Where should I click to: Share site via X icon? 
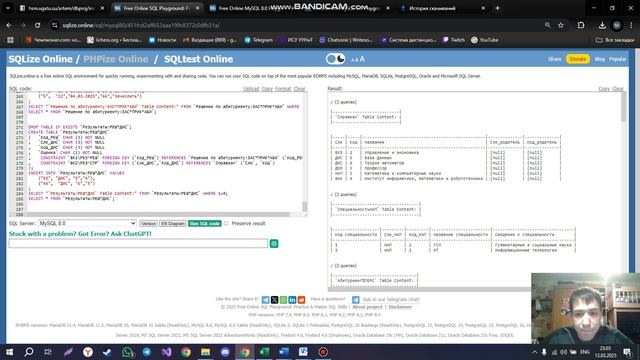(274, 300)
